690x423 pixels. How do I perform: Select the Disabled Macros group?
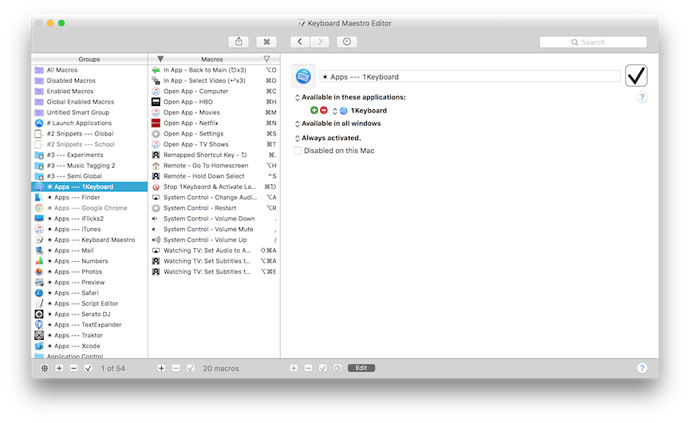point(89,81)
